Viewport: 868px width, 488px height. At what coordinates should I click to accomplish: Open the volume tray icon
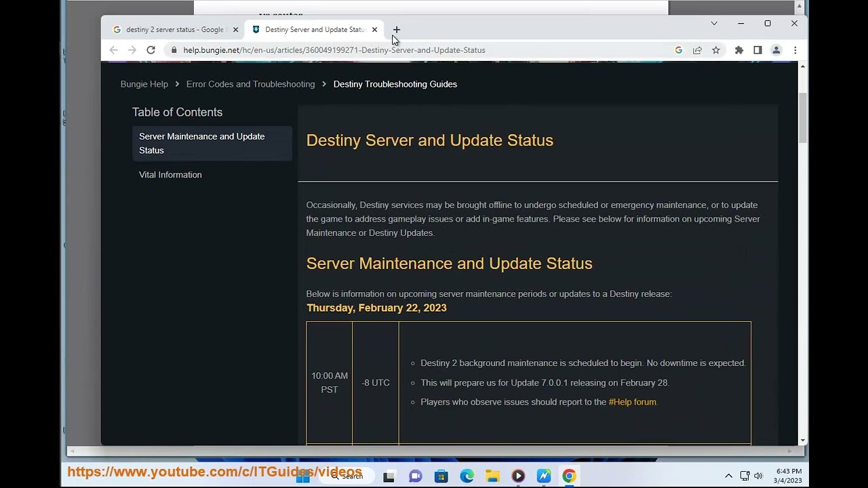(x=758, y=476)
